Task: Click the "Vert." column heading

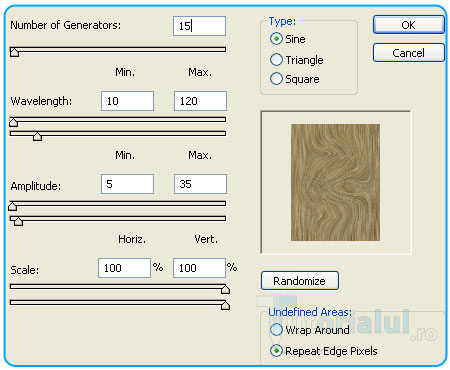Action: 206,239
